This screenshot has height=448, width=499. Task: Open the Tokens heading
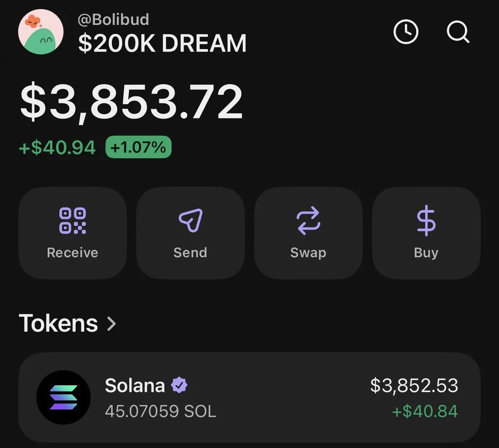(59, 323)
